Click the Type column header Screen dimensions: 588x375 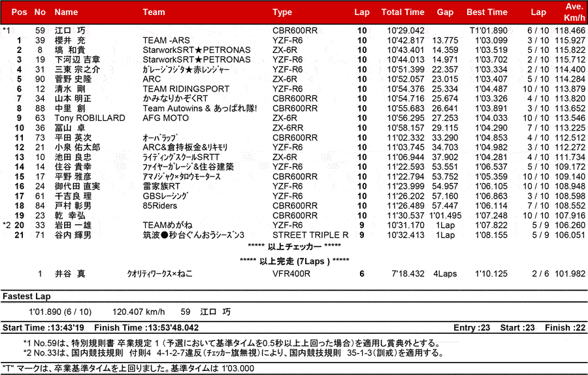(x=282, y=12)
